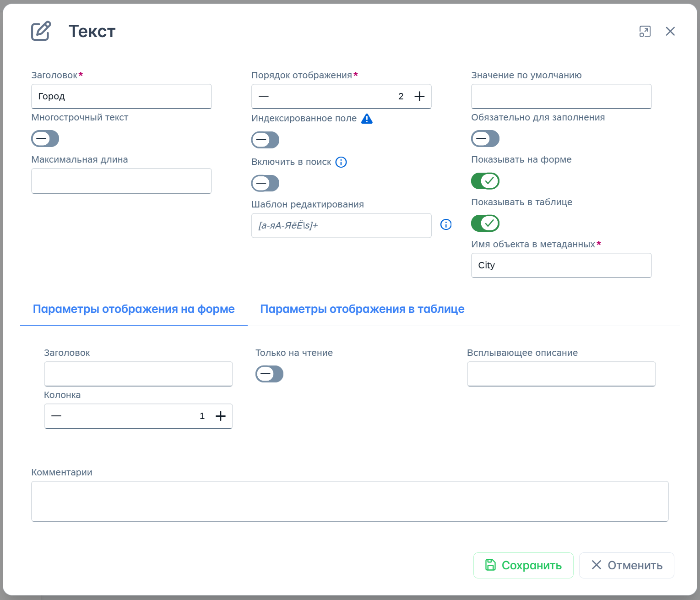Disable the Показывать на форме toggle

click(x=485, y=181)
